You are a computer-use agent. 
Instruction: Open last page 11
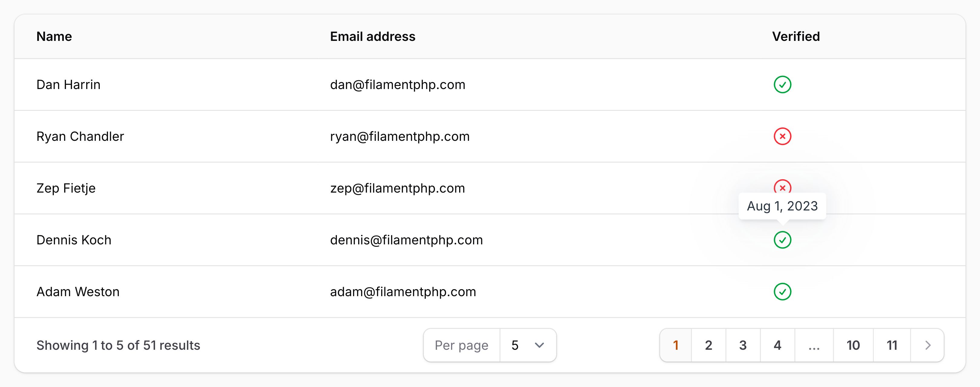click(x=892, y=345)
